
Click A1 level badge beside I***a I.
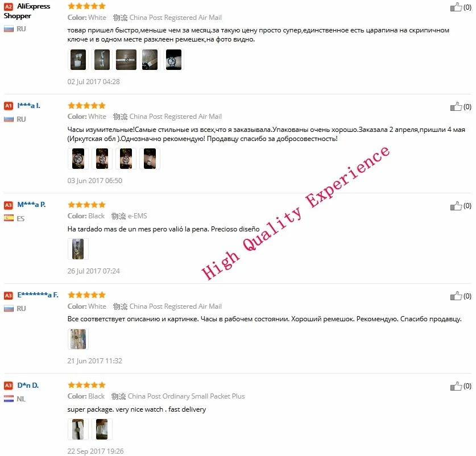(9, 106)
